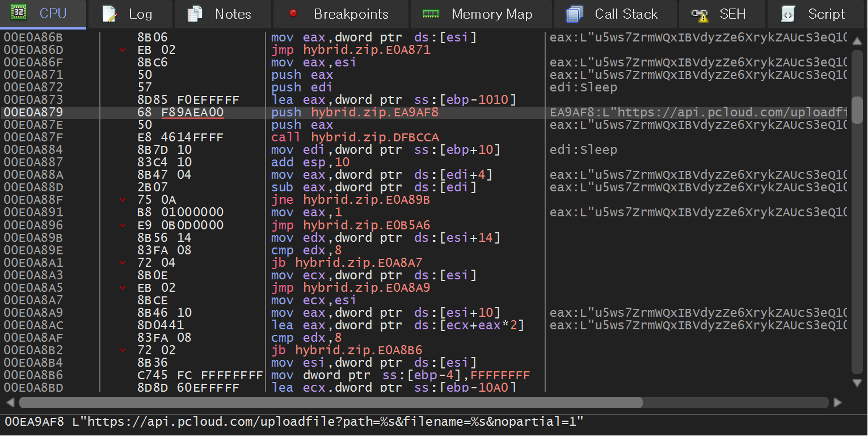This screenshot has width=868, height=436.
Task: Click the jump arrow at address 00E0A8A5
Action: [x=123, y=288]
